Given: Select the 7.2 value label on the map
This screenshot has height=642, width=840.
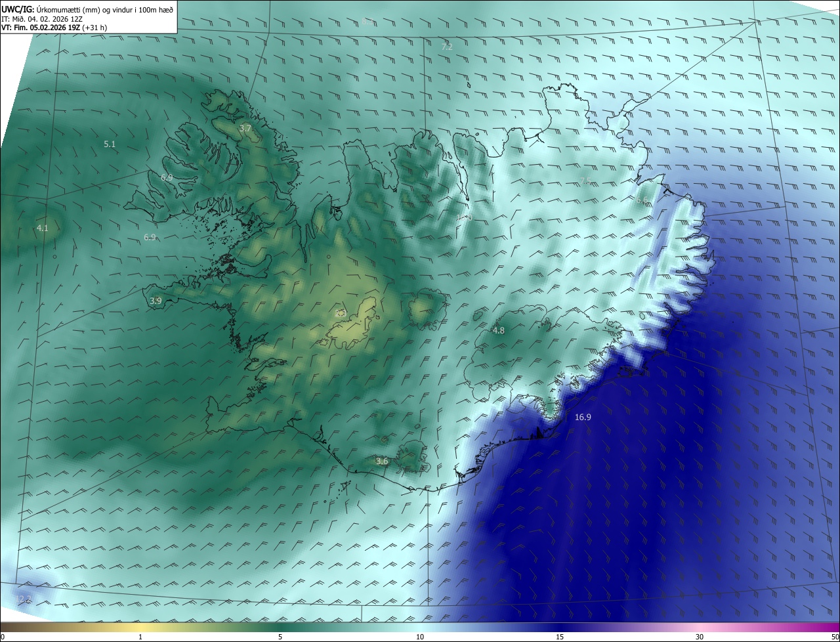Looking at the screenshot, I should click(x=447, y=47).
